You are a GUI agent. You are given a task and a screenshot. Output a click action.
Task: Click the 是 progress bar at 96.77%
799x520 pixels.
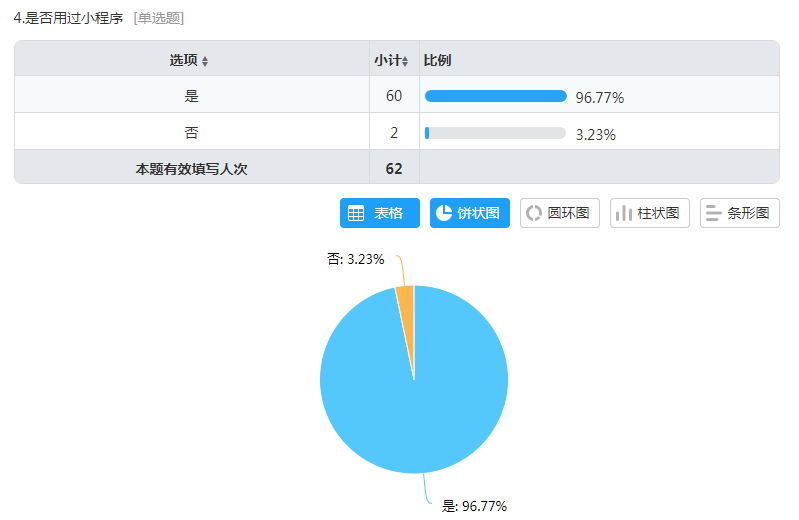495,96
